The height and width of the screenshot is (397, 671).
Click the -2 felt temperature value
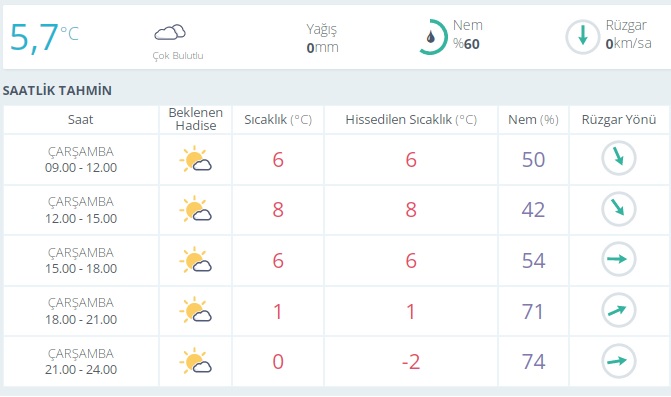click(411, 362)
